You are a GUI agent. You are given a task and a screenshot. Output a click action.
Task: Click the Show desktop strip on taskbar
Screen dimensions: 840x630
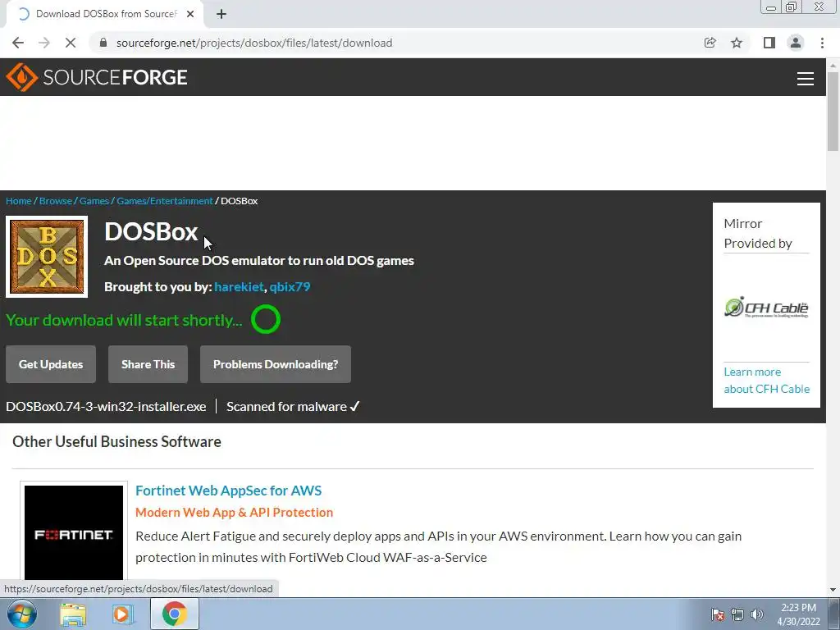834,614
